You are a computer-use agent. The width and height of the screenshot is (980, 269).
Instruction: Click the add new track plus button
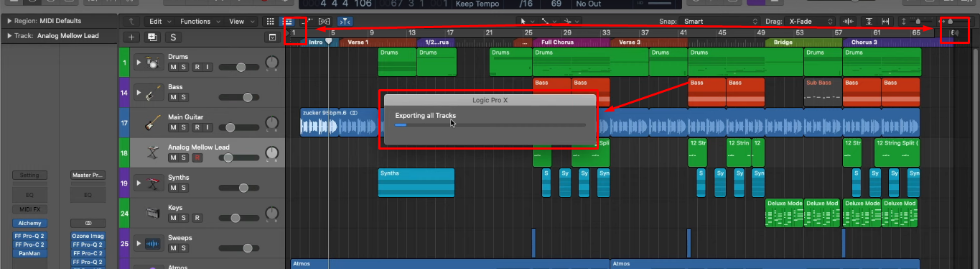click(131, 37)
